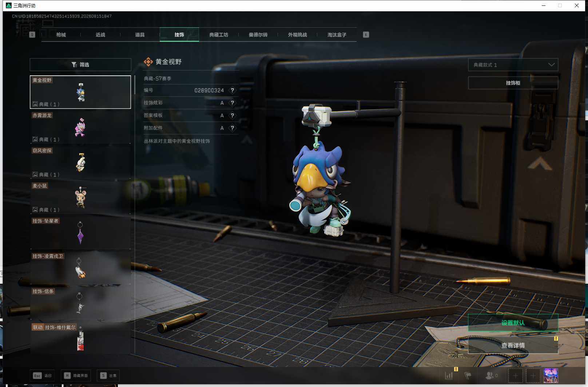Click the 查看详情 button

click(513, 345)
